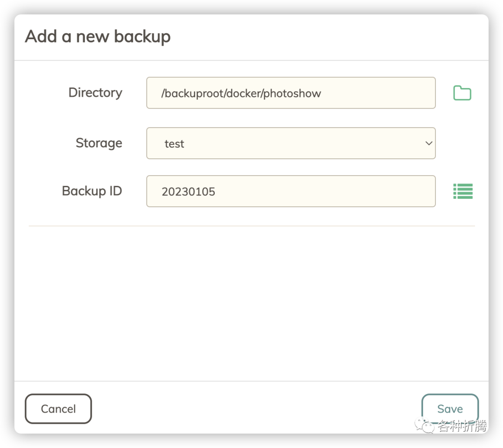503x448 pixels.
Task: Click the folder icon to browse directories
Action: point(462,93)
